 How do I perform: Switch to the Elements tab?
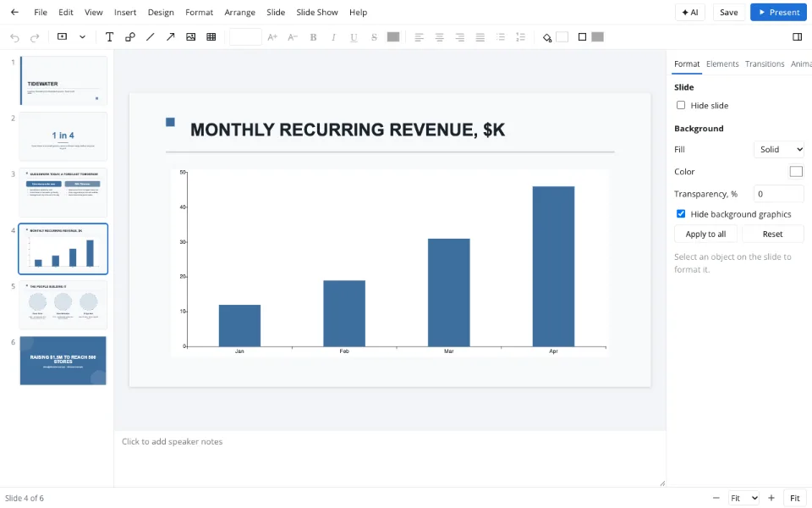(x=722, y=63)
